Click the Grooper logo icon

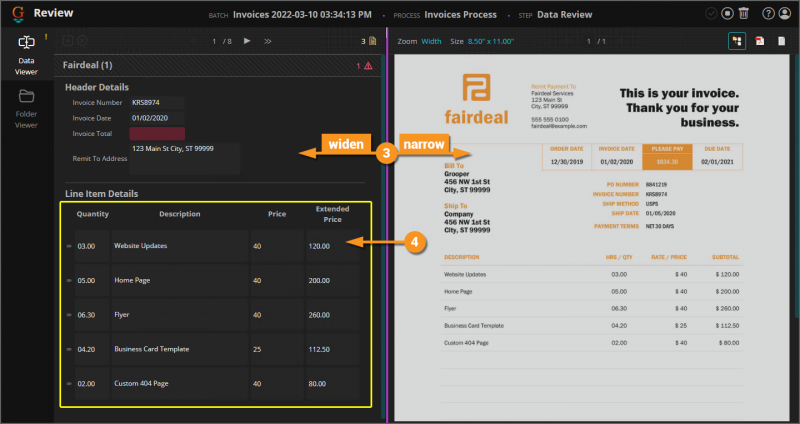tap(18, 14)
